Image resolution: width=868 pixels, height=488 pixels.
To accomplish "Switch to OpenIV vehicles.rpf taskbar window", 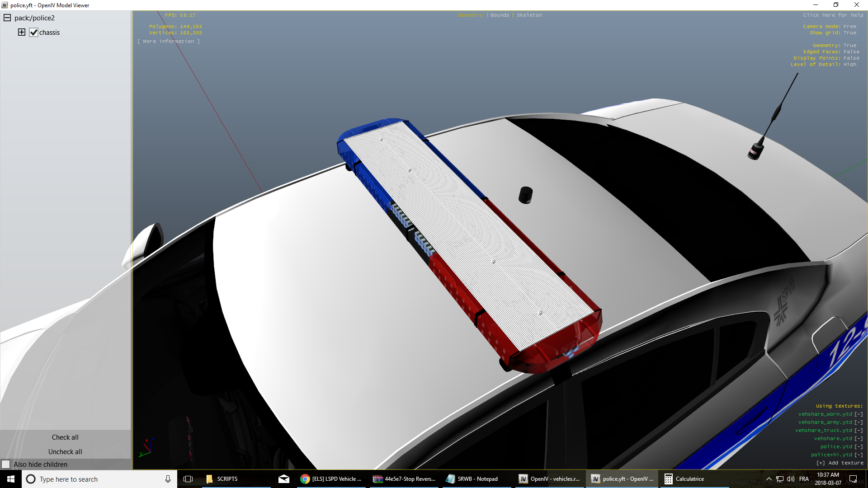I will tap(549, 479).
